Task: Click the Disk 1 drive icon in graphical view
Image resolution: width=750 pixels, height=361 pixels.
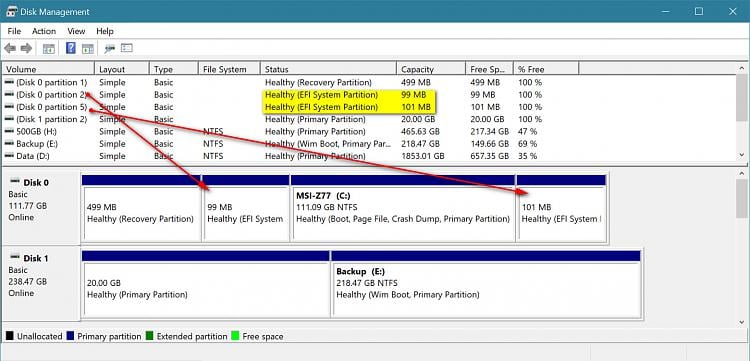Action: [x=15, y=258]
